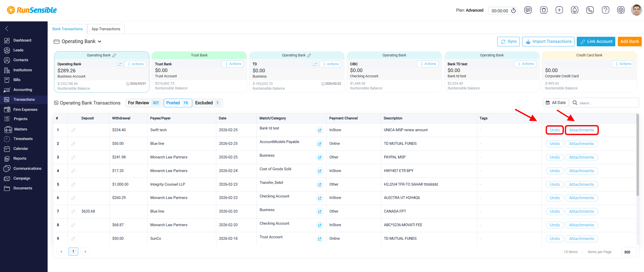
Task: Open user profile avatar
Action: [x=636, y=10]
